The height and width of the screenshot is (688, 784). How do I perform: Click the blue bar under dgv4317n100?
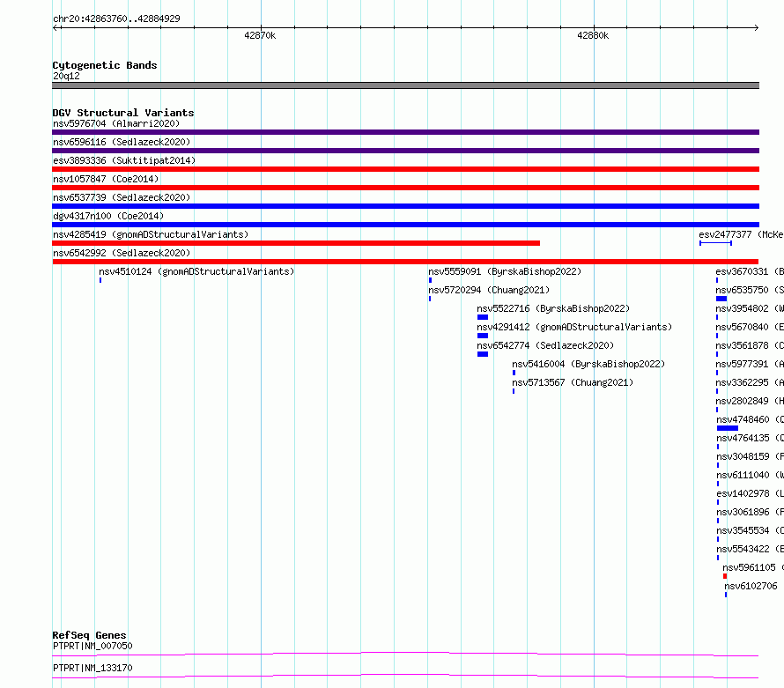[405, 225]
